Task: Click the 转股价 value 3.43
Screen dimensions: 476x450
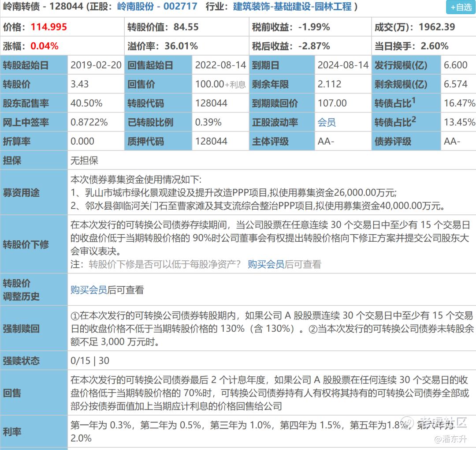Action: point(79,84)
